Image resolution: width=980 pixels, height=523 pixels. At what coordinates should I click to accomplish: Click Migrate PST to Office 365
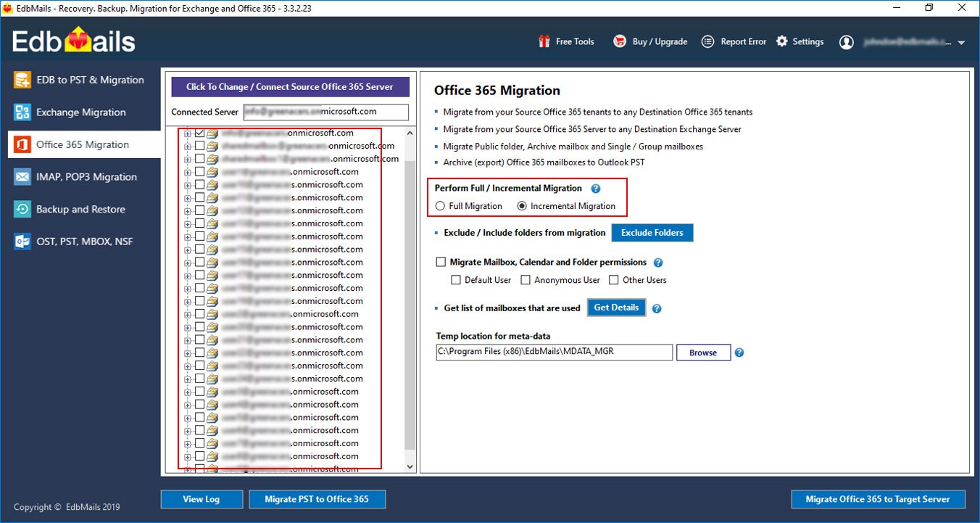tap(317, 499)
